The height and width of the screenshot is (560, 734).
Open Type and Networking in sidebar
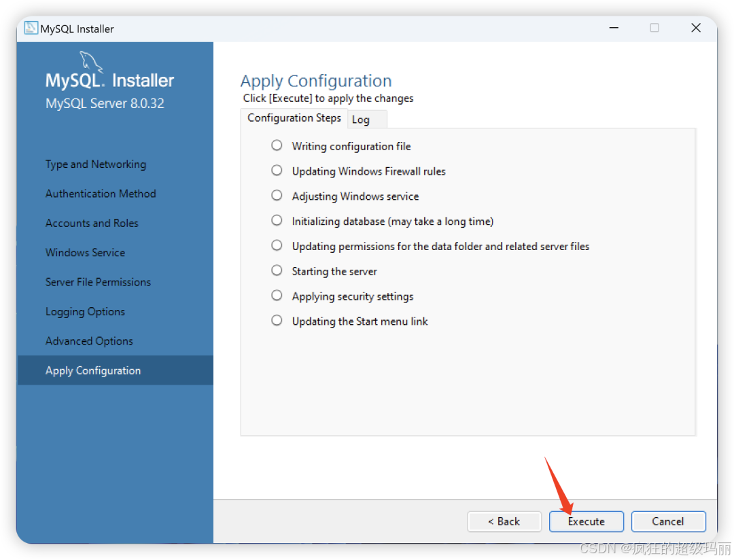tap(96, 164)
